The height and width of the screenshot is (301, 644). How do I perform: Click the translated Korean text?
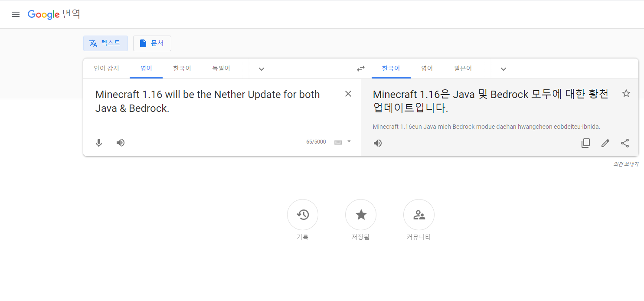pos(490,101)
